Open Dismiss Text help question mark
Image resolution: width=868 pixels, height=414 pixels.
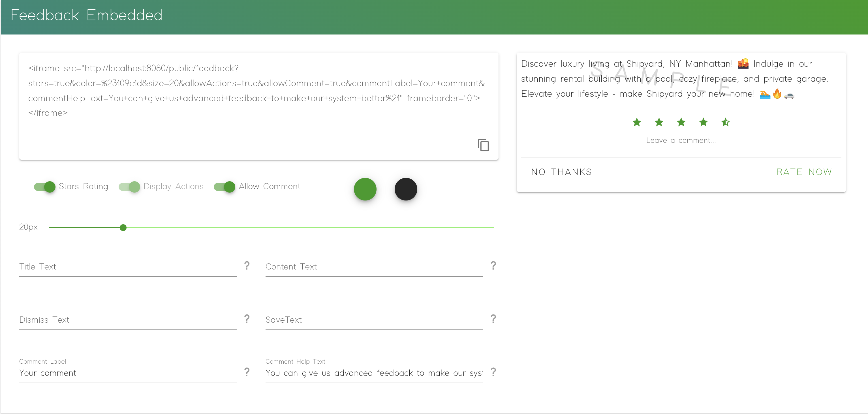[x=247, y=319]
